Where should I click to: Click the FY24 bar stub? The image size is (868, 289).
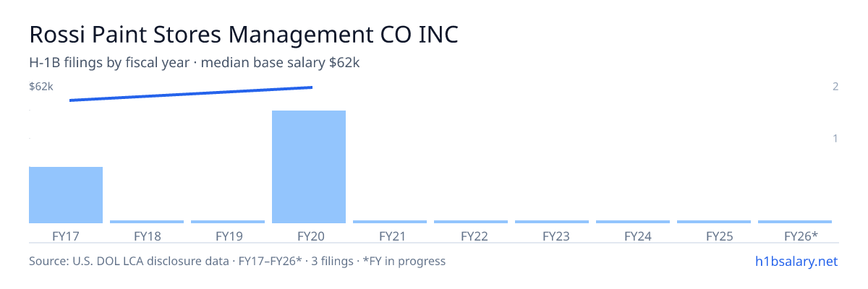pyautogui.click(x=633, y=222)
